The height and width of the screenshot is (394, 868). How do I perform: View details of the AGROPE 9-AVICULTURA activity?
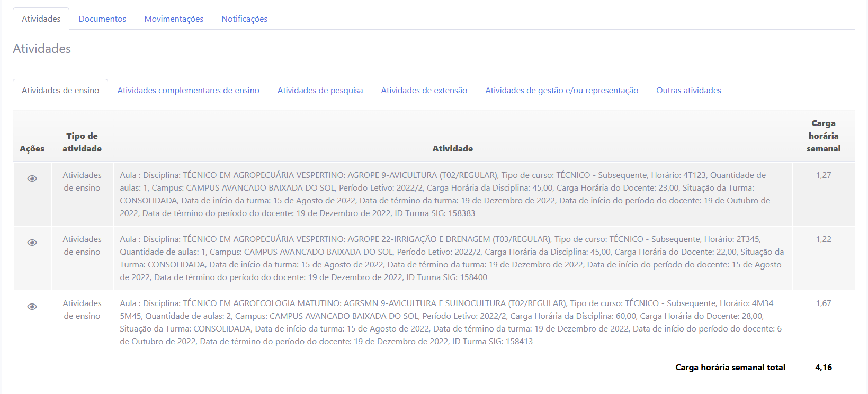point(32,178)
